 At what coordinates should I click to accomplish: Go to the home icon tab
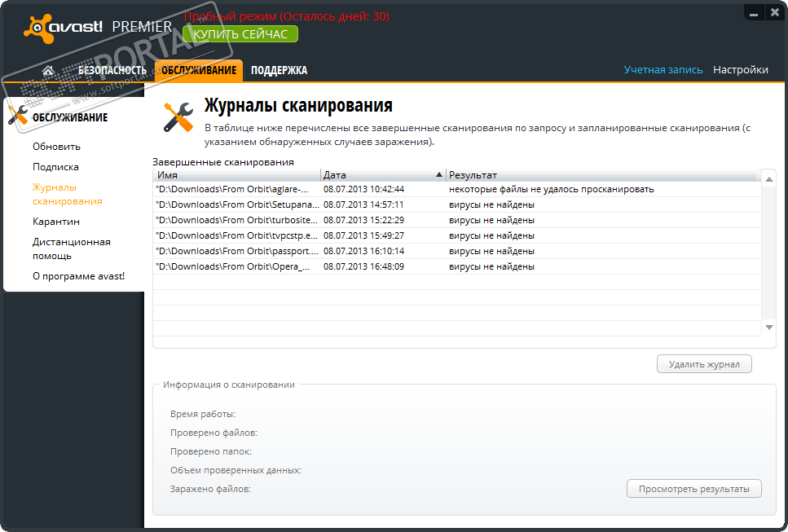pyautogui.click(x=48, y=70)
